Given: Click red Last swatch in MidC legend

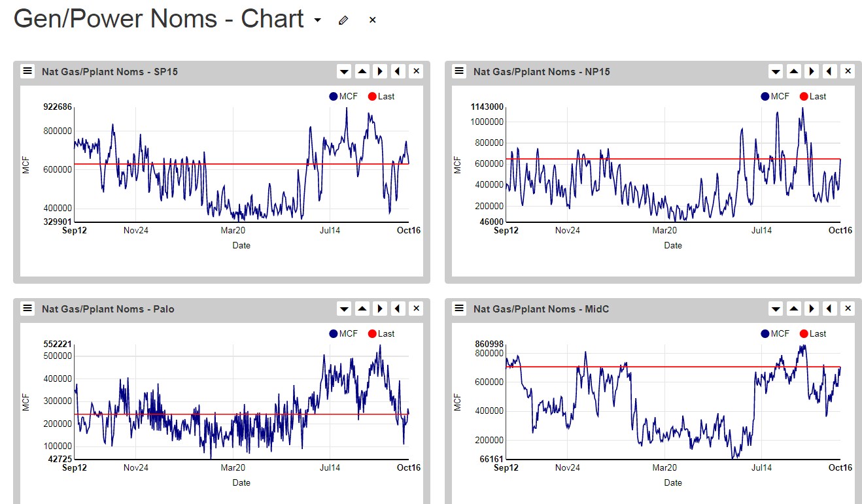Looking at the screenshot, I should click(804, 333).
